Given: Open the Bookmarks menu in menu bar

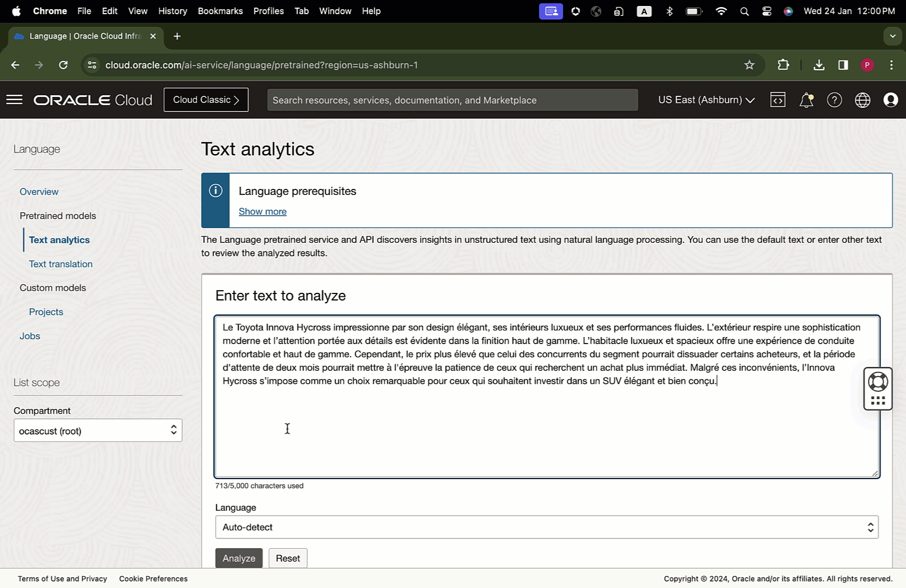Looking at the screenshot, I should tap(220, 11).
